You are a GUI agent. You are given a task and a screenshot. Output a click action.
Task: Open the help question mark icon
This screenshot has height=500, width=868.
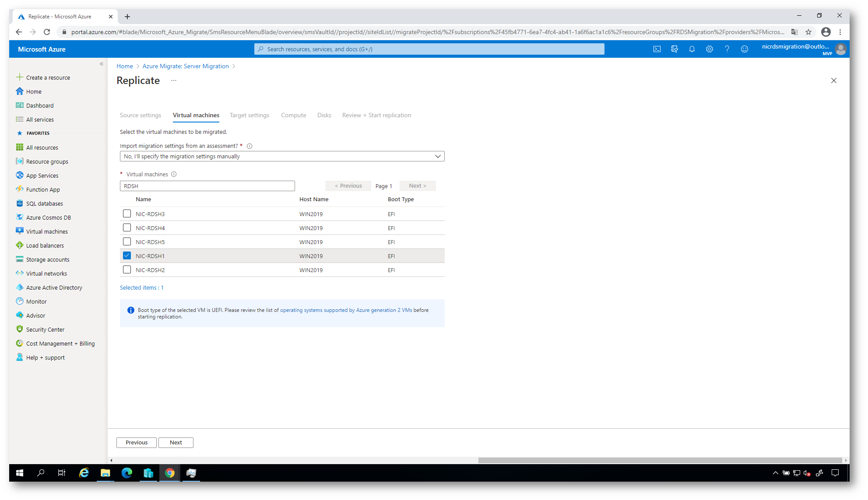click(x=727, y=49)
